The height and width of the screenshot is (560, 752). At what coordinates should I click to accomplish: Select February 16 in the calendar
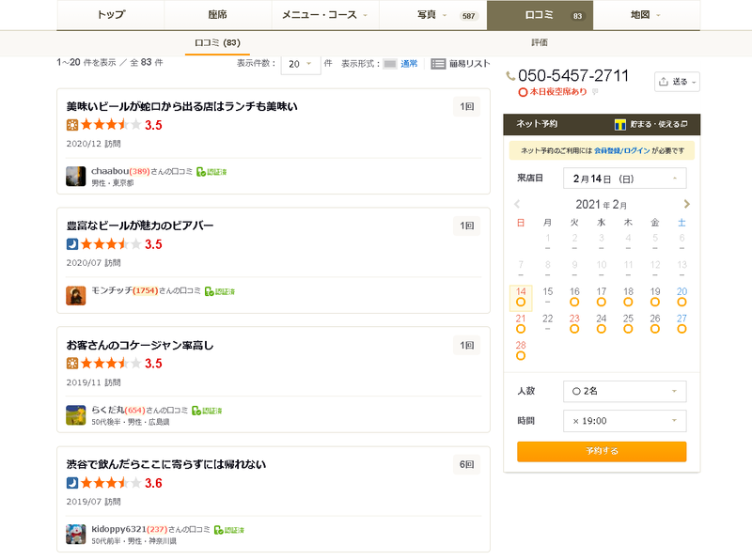pos(574,297)
